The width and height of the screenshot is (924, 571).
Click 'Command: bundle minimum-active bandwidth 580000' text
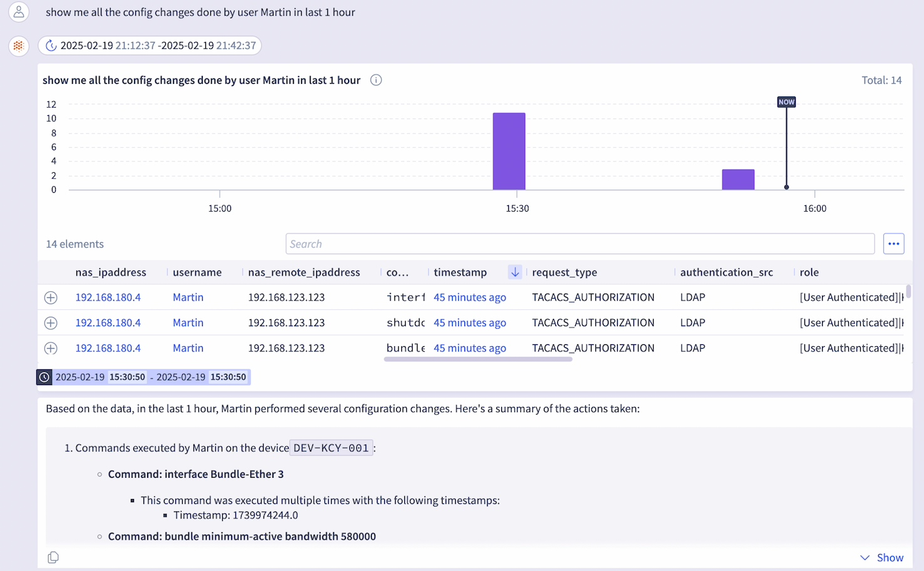tap(242, 537)
